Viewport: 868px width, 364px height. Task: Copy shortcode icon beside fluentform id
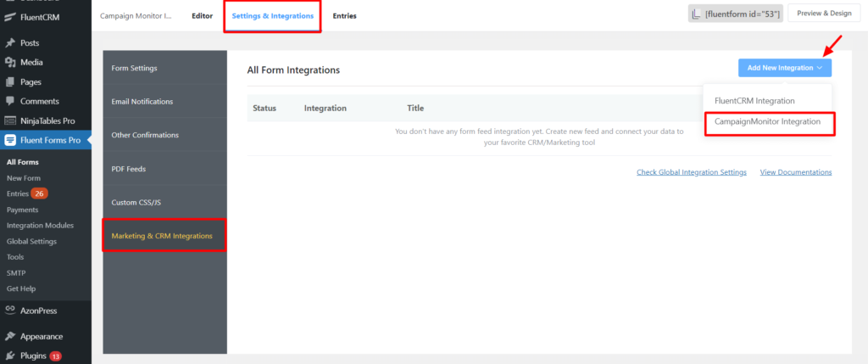coord(696,14)
